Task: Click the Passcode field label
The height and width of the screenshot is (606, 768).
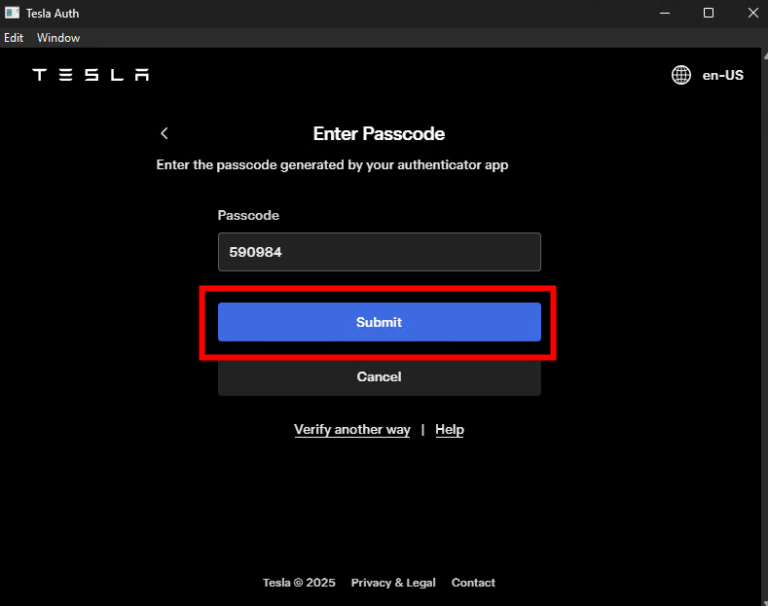Action: point(248,216)
